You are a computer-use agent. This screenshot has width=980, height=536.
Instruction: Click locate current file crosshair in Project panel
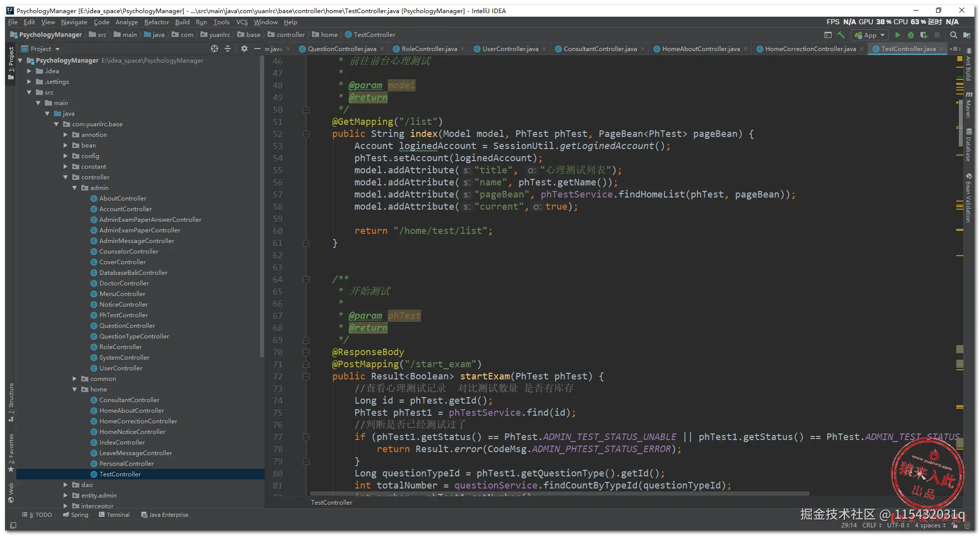[215, 48]
